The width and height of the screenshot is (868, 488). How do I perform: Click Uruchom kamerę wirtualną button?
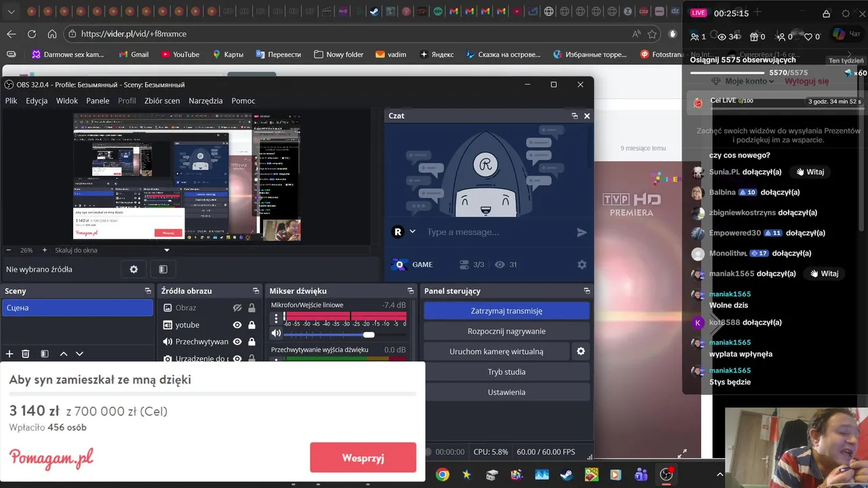(496, 352)
